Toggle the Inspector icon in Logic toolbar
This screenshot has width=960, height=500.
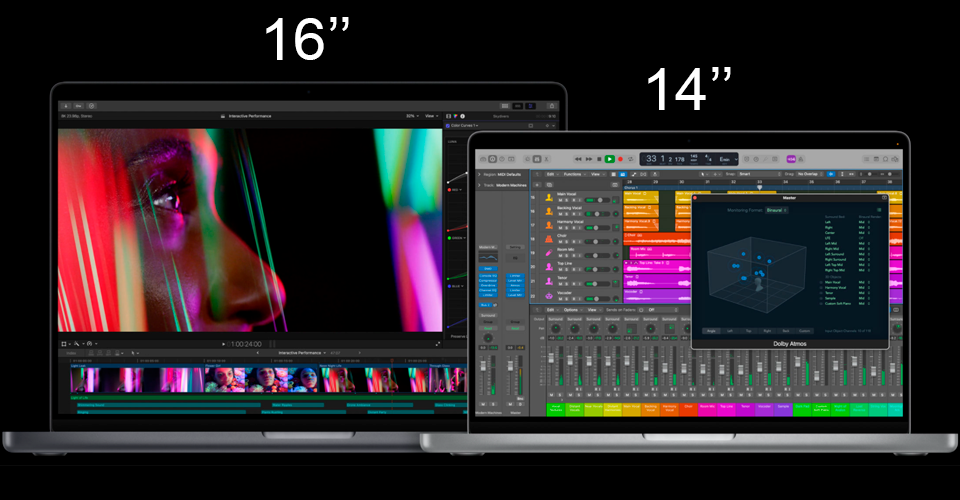tap(492, 159)
